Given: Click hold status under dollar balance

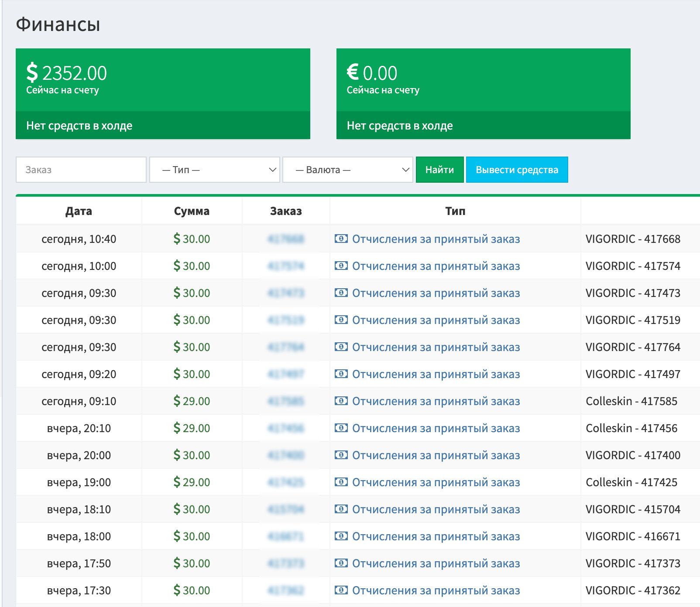Looking at the screenshot, I should tap(163, 126).
